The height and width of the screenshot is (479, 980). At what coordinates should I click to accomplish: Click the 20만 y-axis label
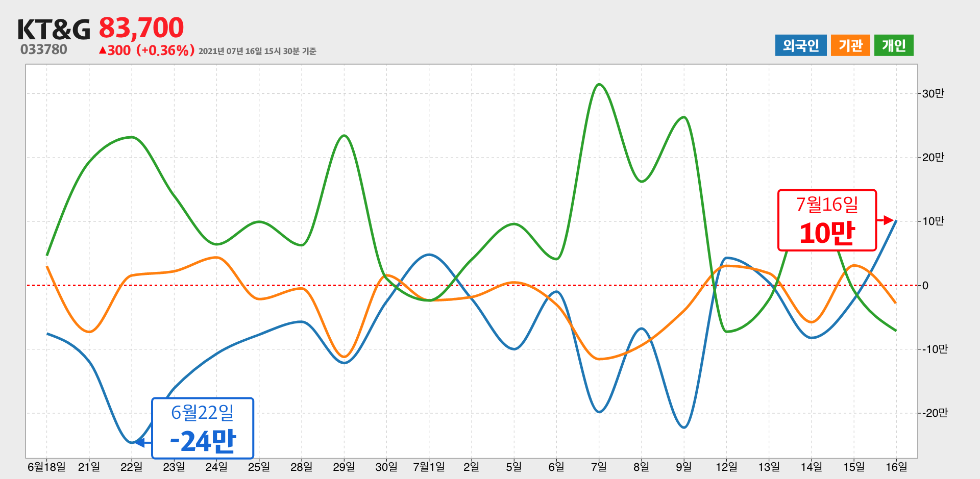coord(933,157)
